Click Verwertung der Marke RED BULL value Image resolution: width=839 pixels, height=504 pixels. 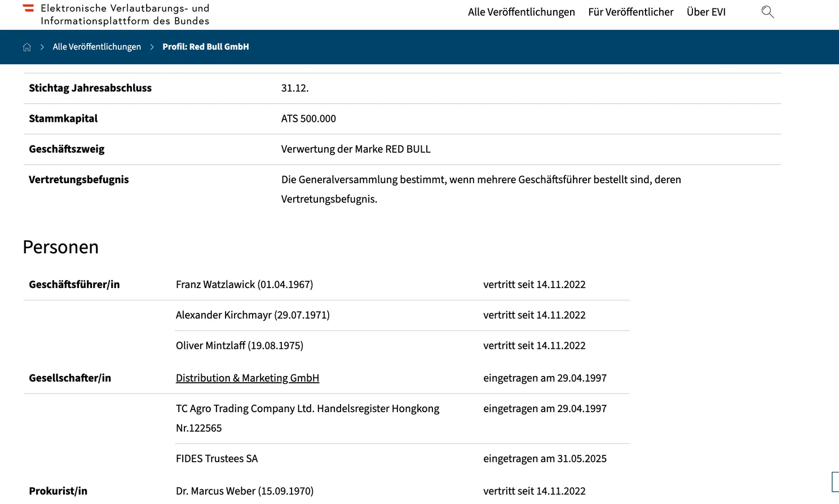pos(356,149)
